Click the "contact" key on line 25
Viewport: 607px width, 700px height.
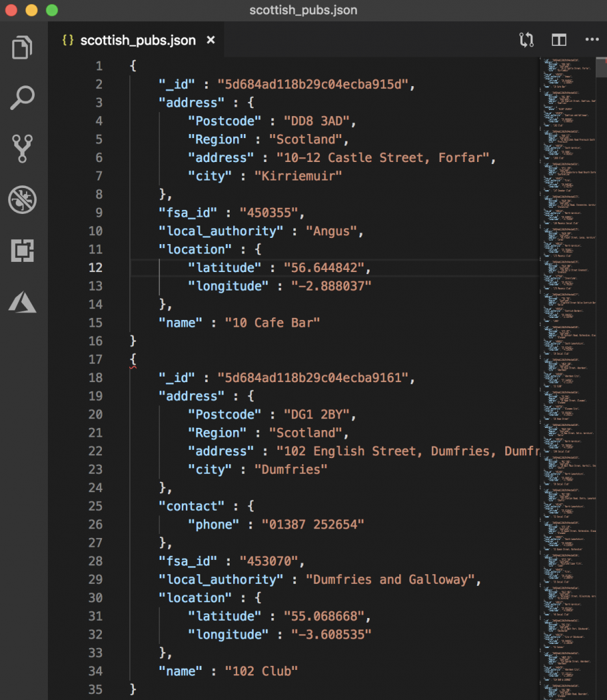point(191,506)
